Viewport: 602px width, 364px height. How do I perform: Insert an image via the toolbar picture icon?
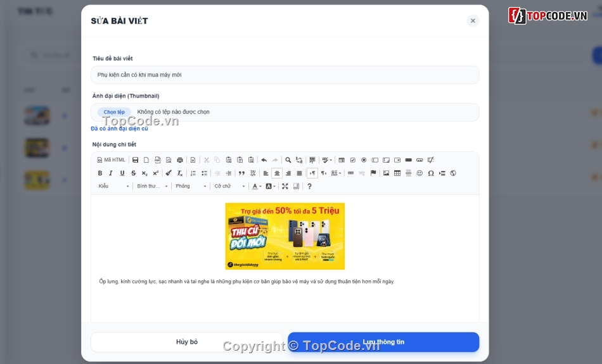coord(386,173)
